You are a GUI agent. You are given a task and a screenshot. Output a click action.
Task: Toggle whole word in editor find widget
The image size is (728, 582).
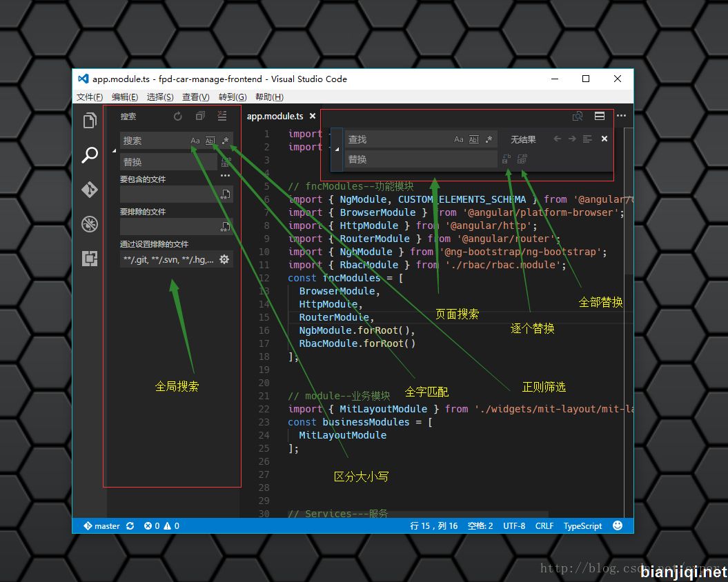pos(473,139)
